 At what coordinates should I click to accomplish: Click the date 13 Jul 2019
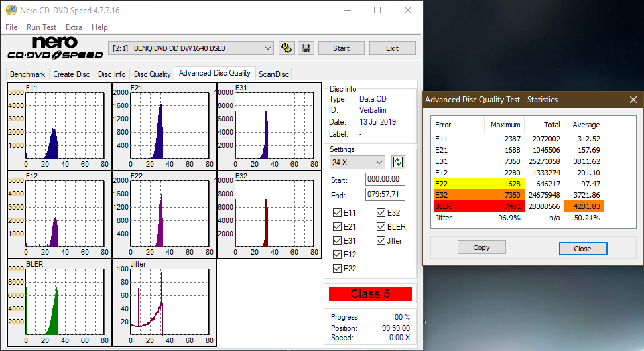[377, 122]
